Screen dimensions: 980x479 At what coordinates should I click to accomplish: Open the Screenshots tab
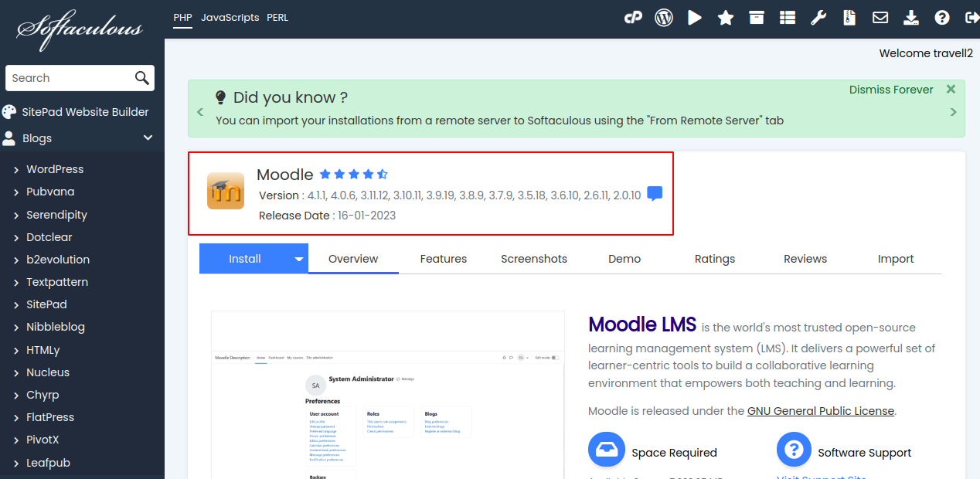pos(534,259)
